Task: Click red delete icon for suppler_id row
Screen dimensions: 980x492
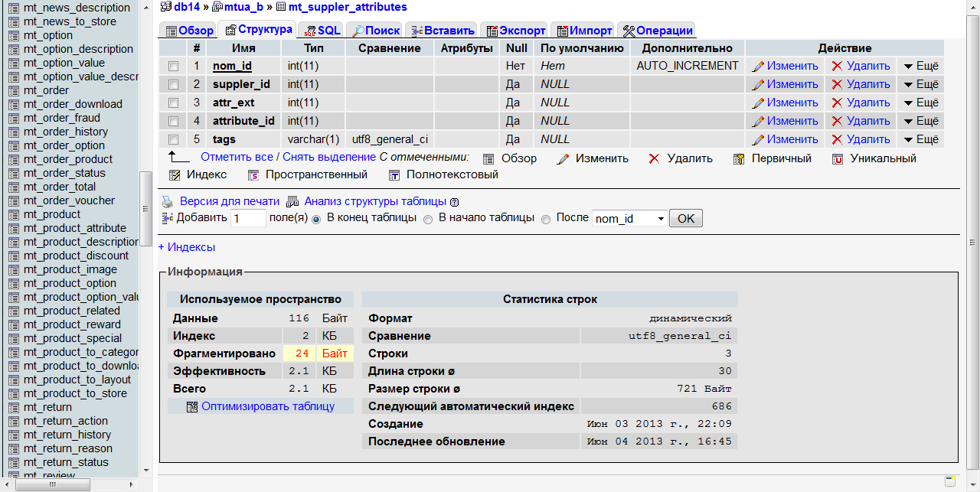Action: pyautogui.click(x=837, y=84)
